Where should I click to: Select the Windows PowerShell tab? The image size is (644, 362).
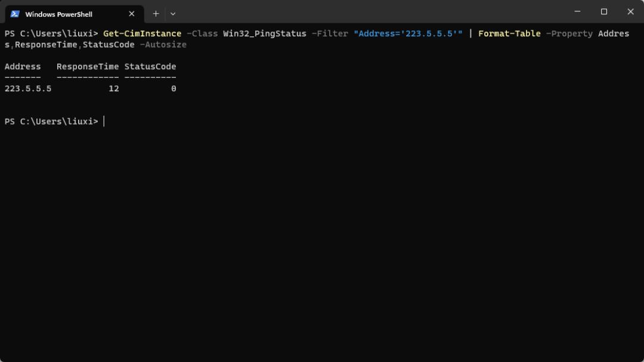[74, 14]
